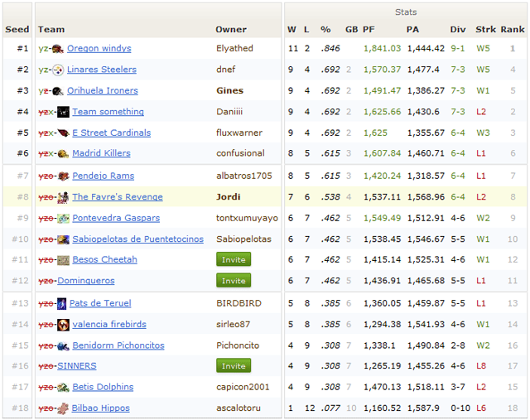Click the Orihuela Ironers helmet icon

58,91
